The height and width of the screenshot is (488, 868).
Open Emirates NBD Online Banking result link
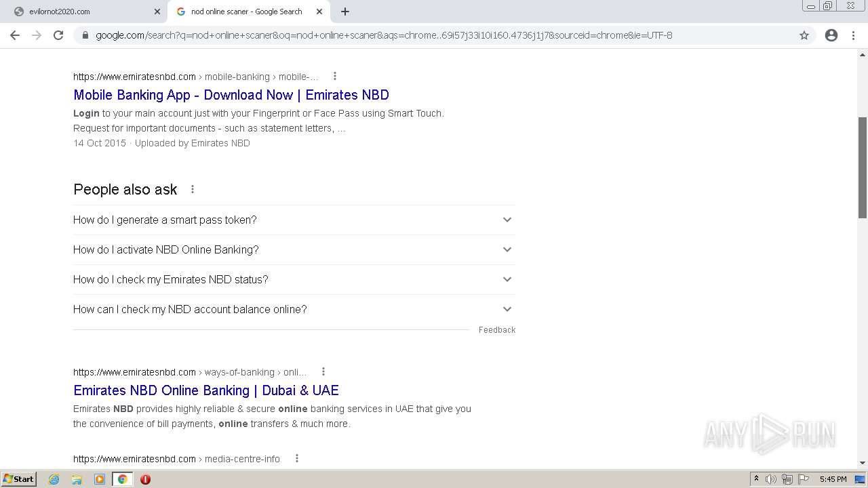point(206,390)
